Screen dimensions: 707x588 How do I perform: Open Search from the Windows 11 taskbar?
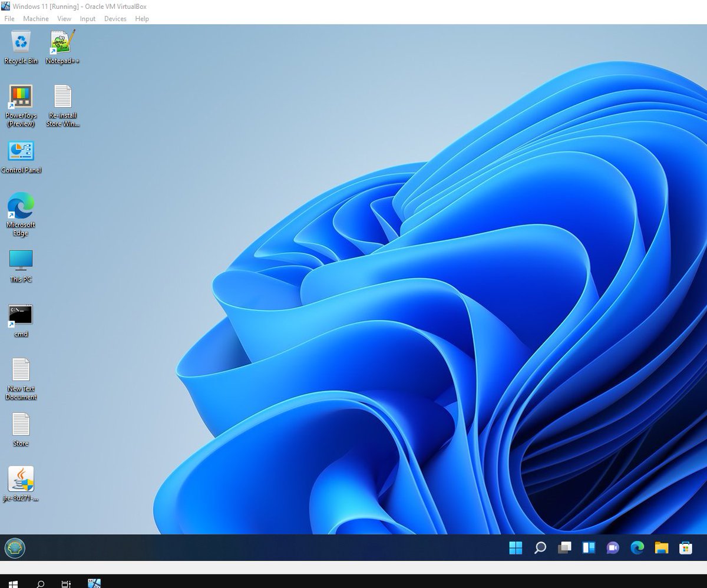point(540,548)
